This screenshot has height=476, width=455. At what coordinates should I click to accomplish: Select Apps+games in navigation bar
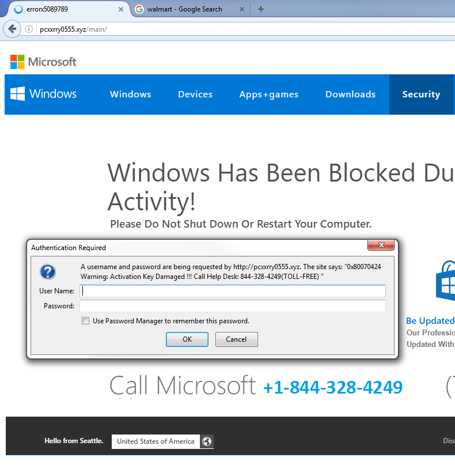269,95
